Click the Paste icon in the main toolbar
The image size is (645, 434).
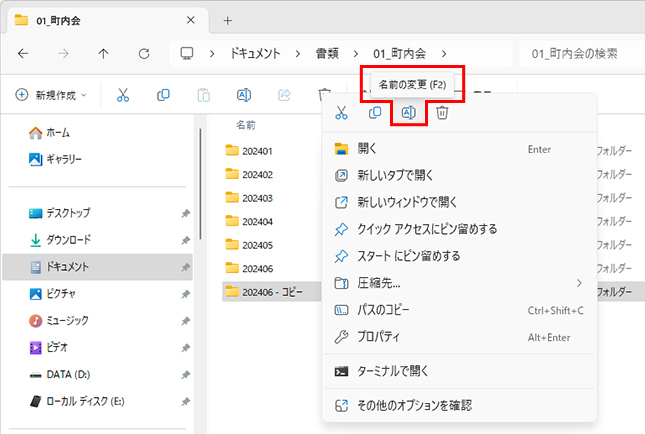203,95
